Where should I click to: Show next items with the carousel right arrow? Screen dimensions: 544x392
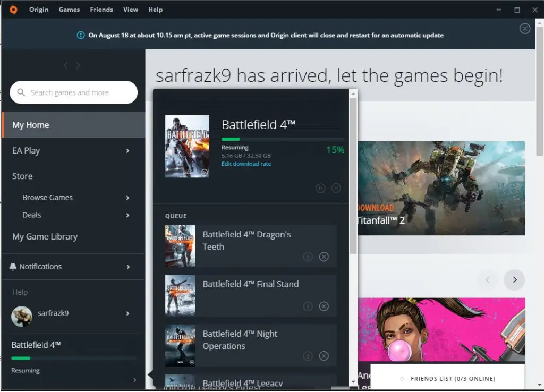514,279
